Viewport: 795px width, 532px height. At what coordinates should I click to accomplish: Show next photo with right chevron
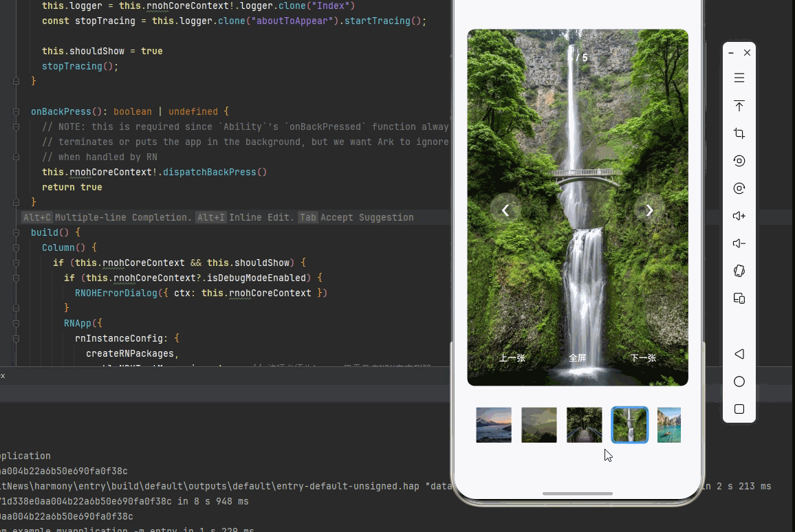[649, 210]
